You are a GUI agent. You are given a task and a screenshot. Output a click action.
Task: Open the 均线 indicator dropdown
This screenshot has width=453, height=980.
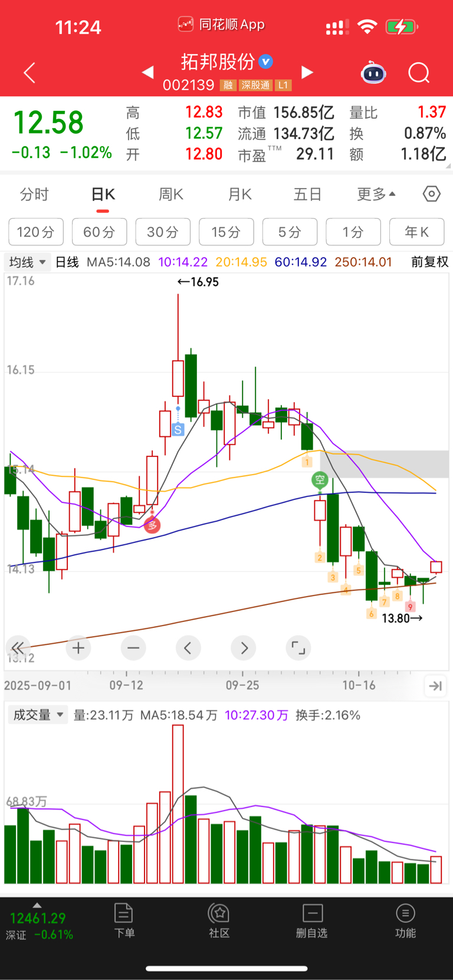[x=27, y=262]
